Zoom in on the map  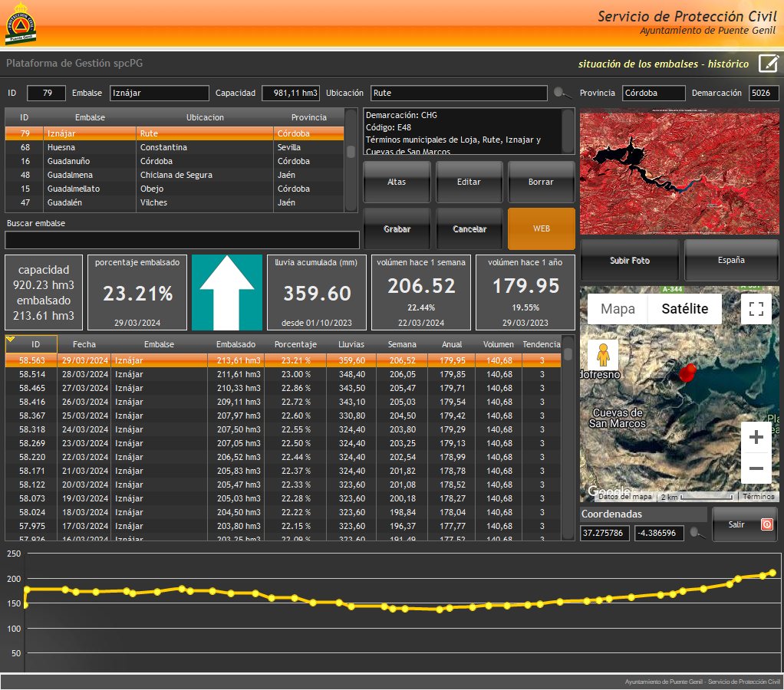pos(756,437)
